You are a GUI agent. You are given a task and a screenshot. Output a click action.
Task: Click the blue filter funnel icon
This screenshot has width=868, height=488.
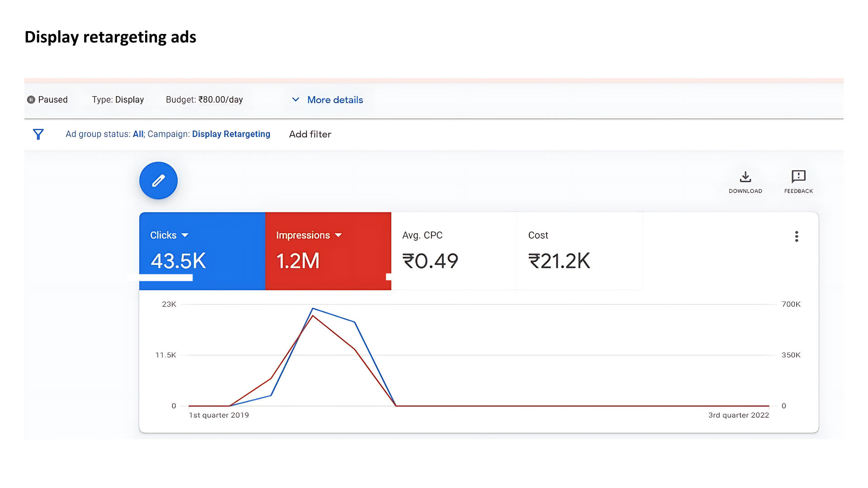pos(38,134)
